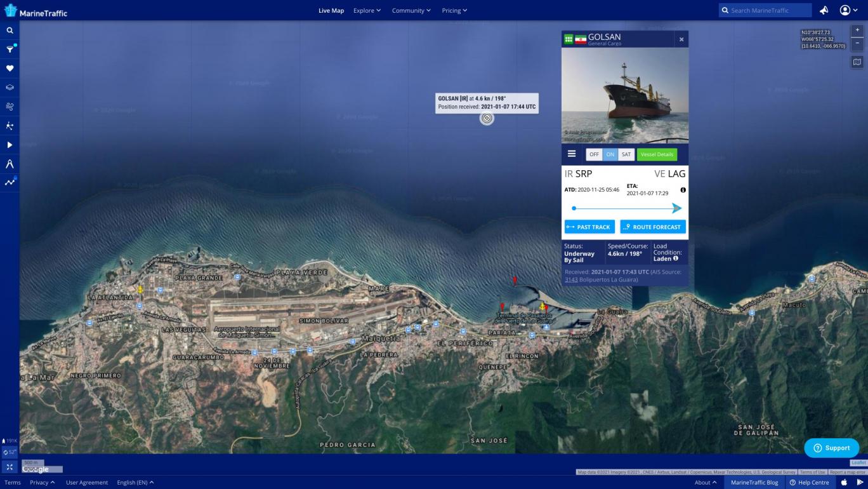Switch track toggle to OFF
This screenshot has width=868, height=489.
[594, 154]
